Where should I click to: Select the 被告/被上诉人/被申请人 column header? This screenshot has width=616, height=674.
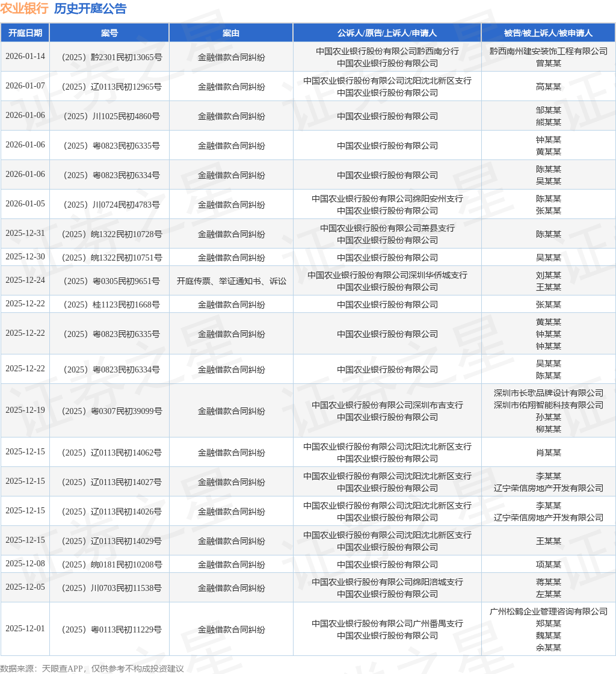tap(548, 33)
